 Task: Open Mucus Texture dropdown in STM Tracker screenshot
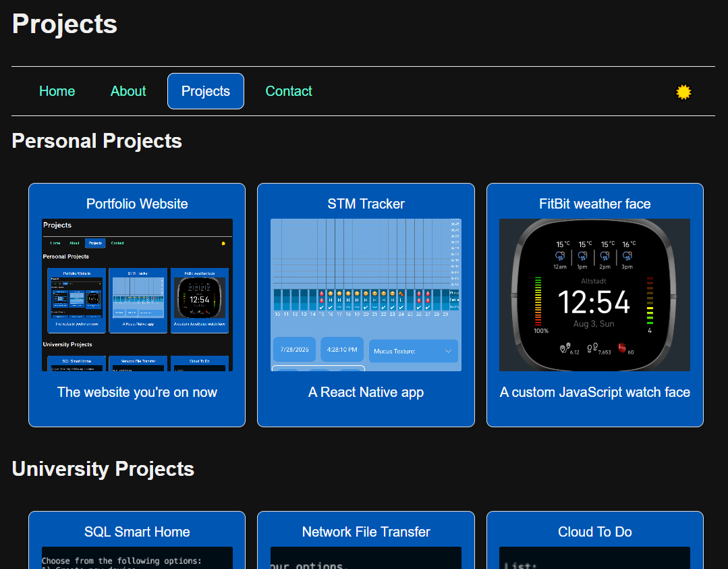[414, 351]
